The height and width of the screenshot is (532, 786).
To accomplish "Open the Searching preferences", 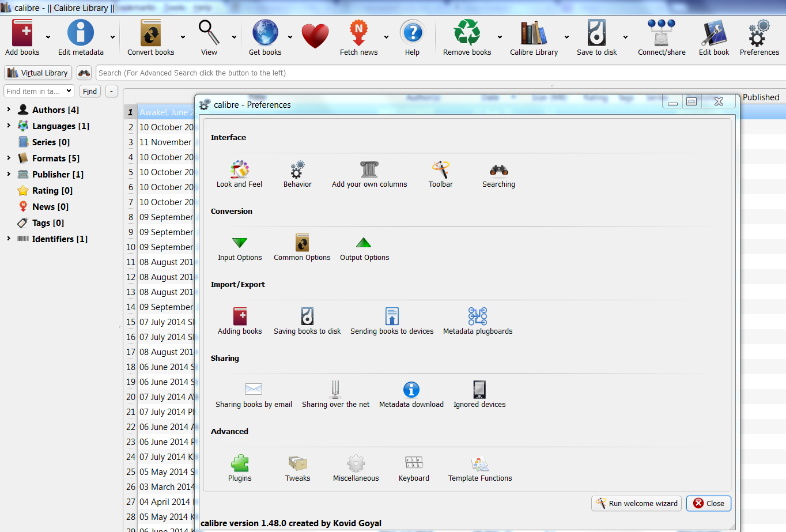I will point(498,175).
